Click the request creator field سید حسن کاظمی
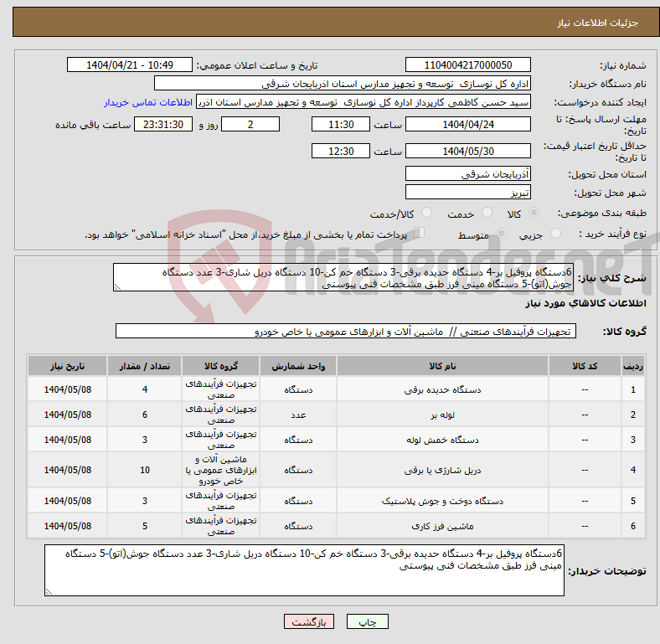 click(364, 102)
